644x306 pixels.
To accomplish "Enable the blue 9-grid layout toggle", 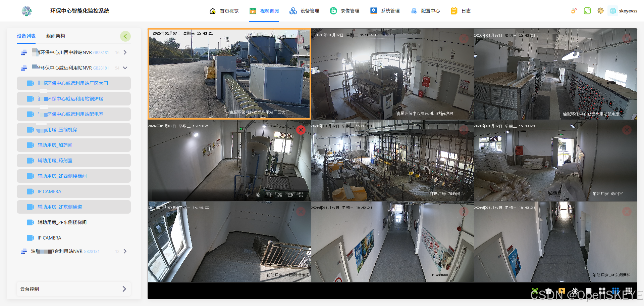I will coord(615,291).
